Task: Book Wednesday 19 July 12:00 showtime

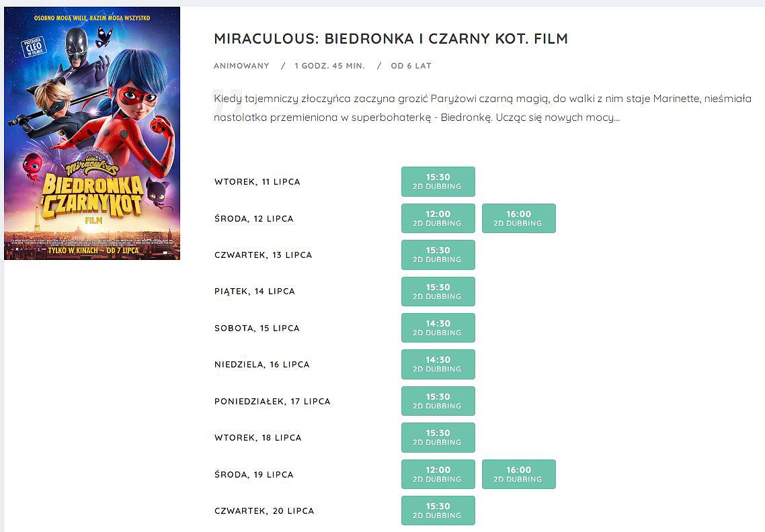Action: 438,474
